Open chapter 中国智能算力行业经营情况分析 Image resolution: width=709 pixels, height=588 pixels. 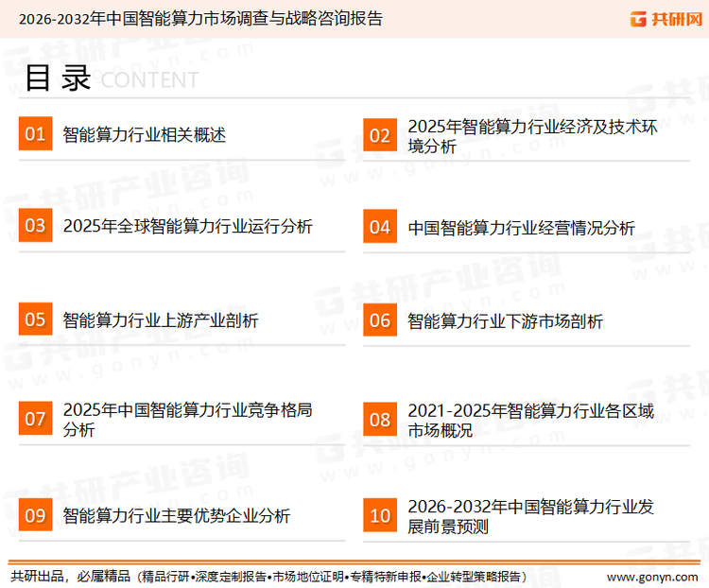(521, 228)
